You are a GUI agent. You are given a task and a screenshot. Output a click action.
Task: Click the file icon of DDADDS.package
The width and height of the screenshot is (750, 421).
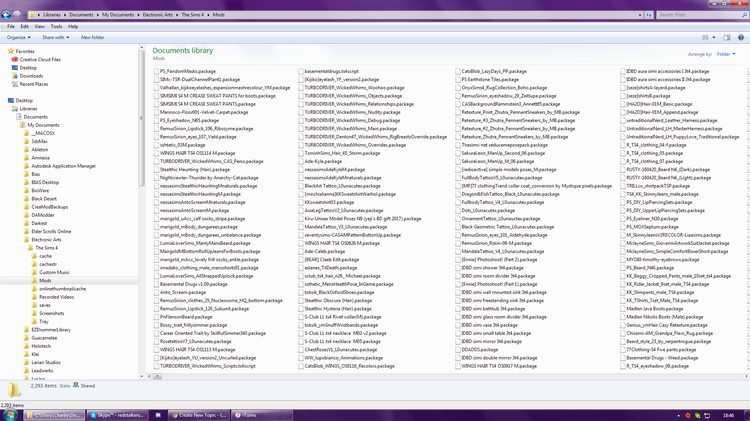pyautogui.click(x=458, y=350)
